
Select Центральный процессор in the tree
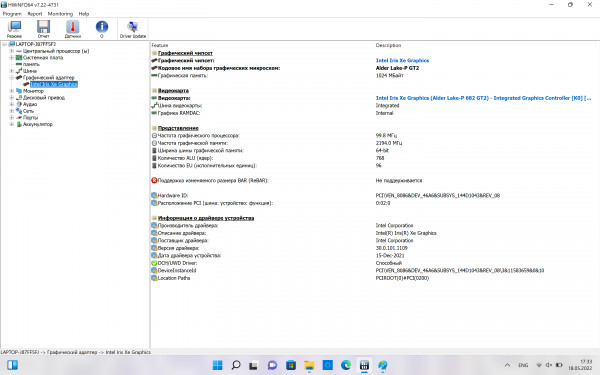[x=56, y=51]
